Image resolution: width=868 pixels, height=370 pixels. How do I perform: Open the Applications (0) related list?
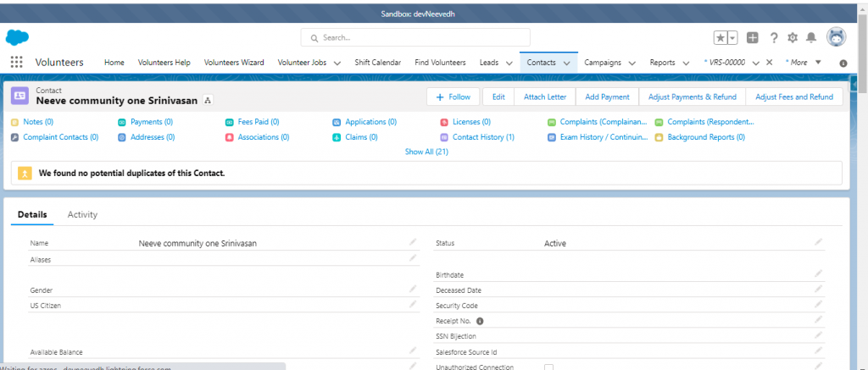click(x=371, y=122)
